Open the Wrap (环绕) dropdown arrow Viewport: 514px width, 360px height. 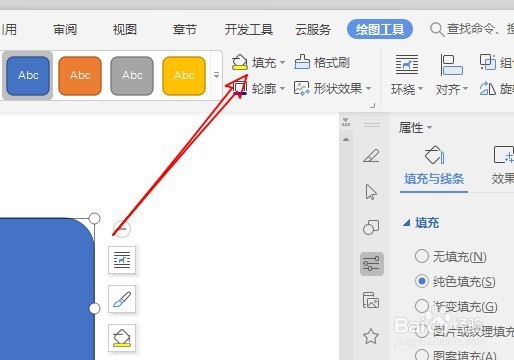(420, 89)
